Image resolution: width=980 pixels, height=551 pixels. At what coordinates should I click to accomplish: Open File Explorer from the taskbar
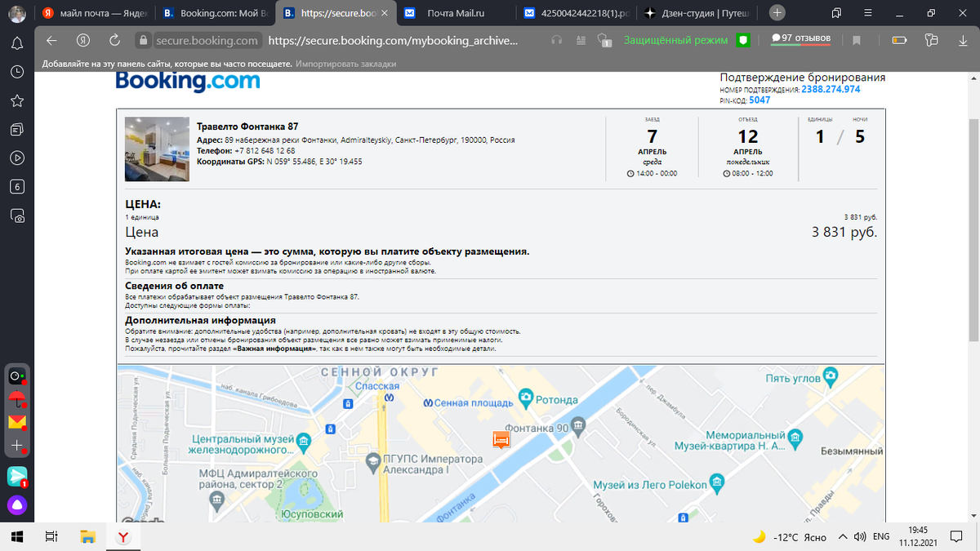(x=87, y=537)
